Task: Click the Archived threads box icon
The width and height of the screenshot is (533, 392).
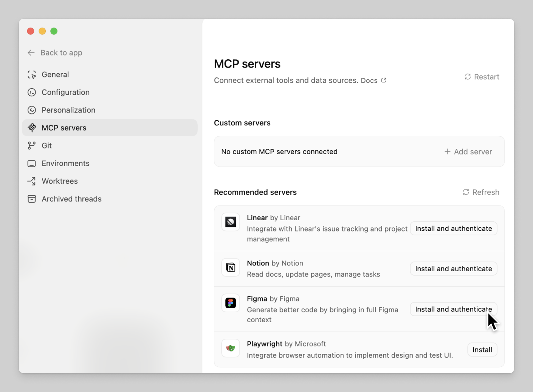Action: (31, 199)
